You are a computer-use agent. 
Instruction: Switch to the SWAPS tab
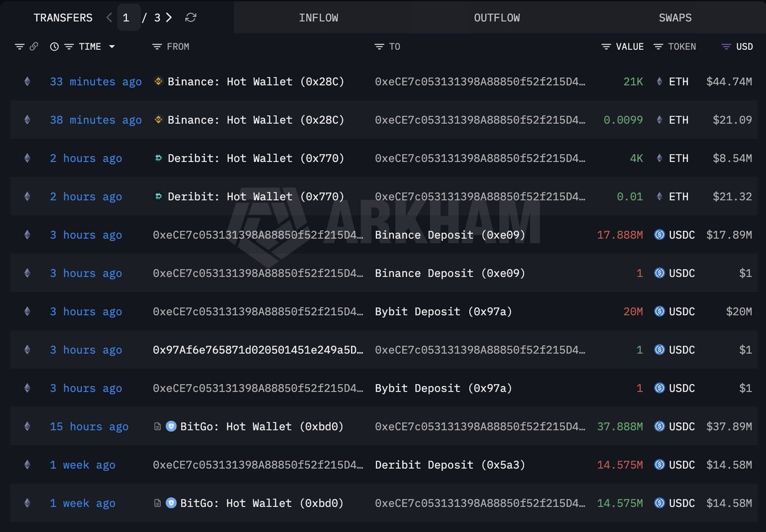(675, 17)
